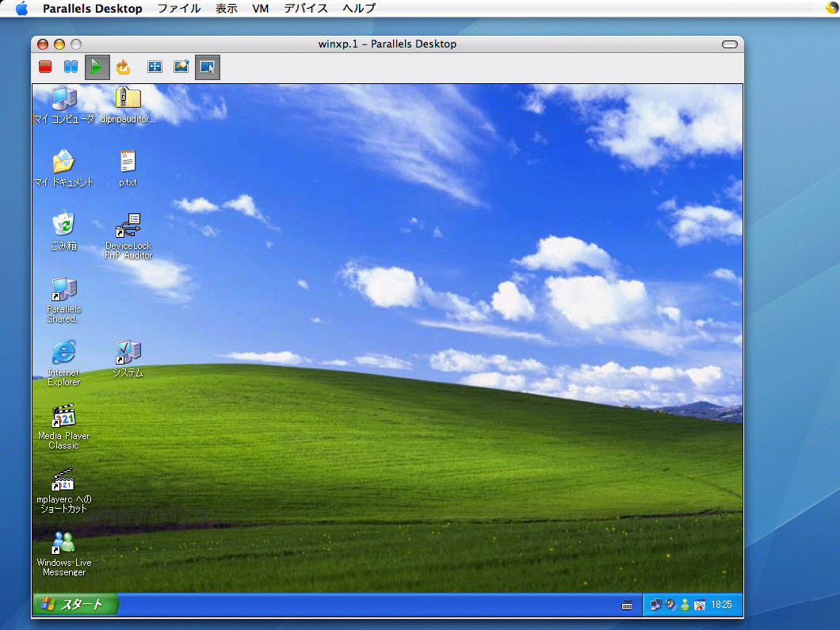Click the green Messenger tray icon
The height and width of the screenshot is (630, 840).
[x=685, y=605]
